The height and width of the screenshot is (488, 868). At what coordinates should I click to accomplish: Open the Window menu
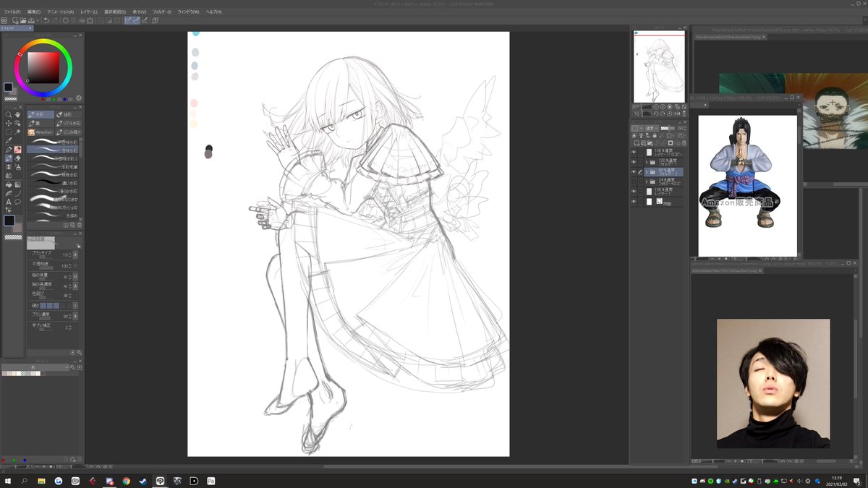coord(190,12)
